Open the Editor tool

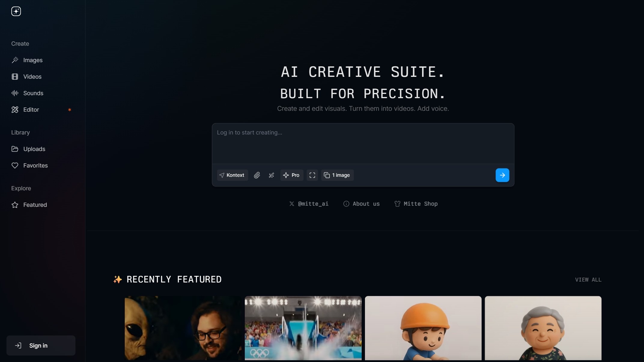pos(31,110)
